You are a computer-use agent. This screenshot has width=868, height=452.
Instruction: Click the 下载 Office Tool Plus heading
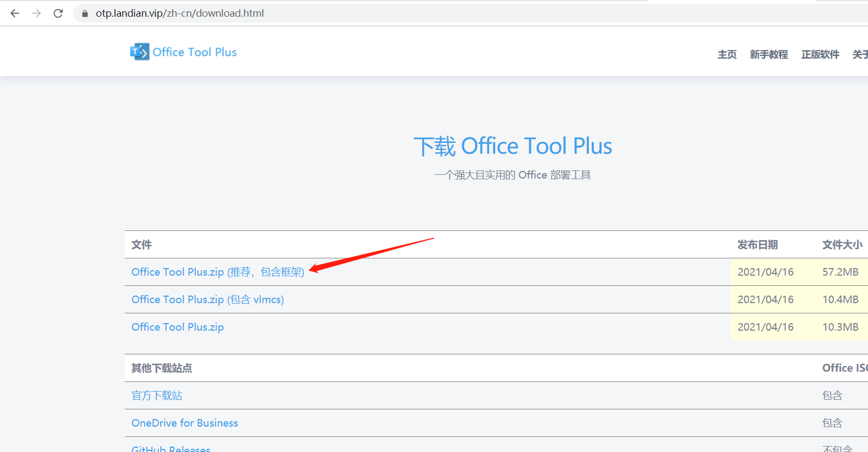coord(512,146)
